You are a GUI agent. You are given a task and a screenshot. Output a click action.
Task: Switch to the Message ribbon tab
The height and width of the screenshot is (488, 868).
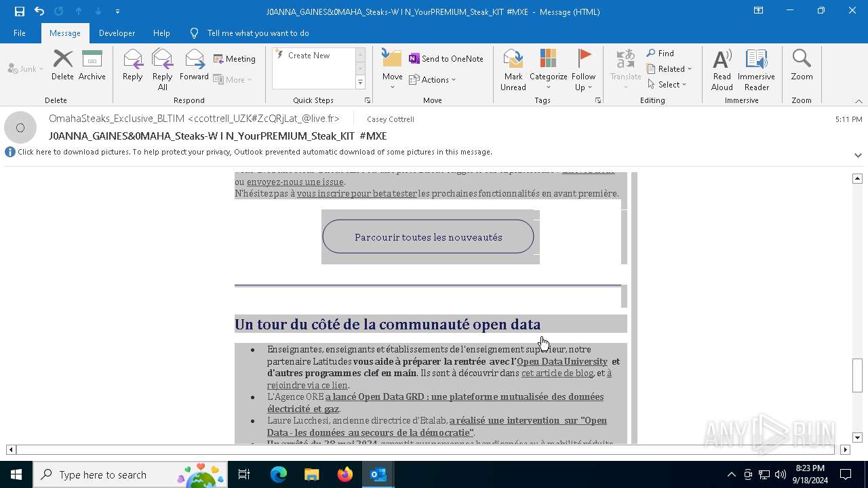[x=65, y=33]
